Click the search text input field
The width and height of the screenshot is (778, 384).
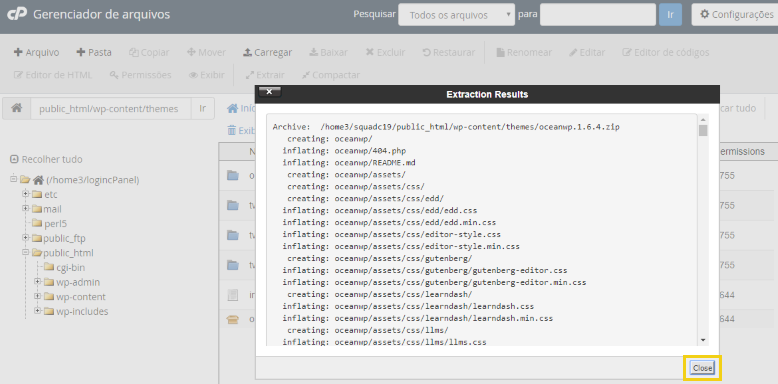[x=598, y=15]
